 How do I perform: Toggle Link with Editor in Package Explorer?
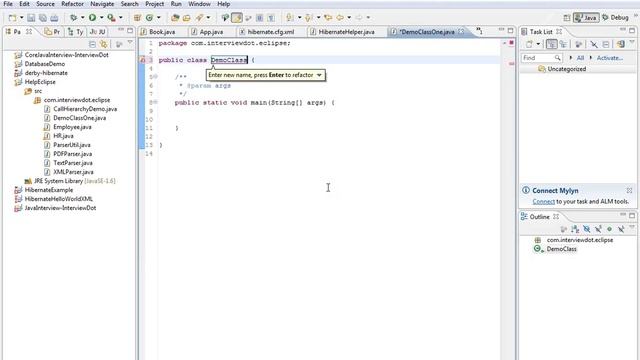pyautogui.click(x=104, y=44)
